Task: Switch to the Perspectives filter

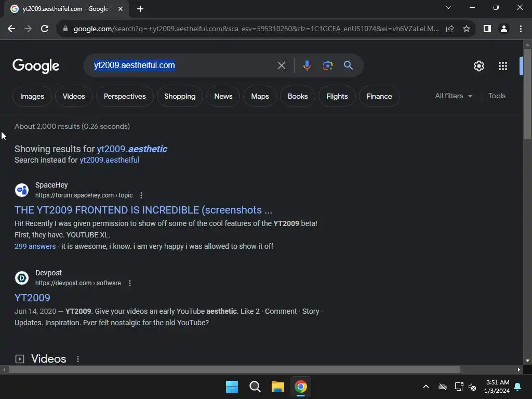Action: pos(125,96)
